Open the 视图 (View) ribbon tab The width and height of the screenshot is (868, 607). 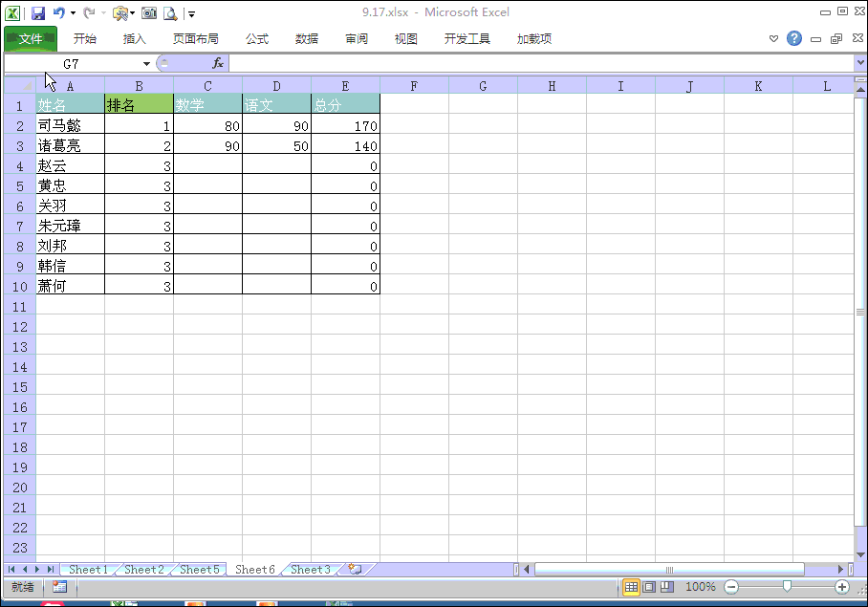pyautogui.click(x=405, y=39)
